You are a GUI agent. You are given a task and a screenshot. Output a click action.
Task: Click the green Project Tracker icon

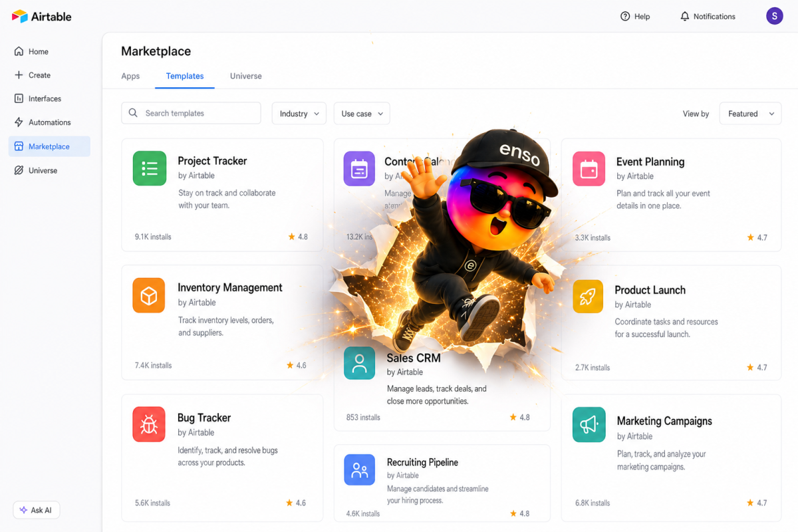[x=150, y=168]
